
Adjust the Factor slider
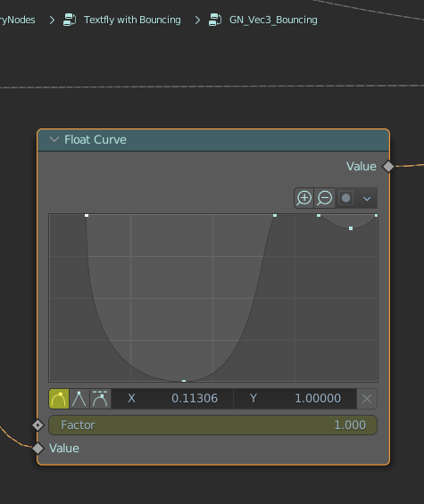[213, 426]
